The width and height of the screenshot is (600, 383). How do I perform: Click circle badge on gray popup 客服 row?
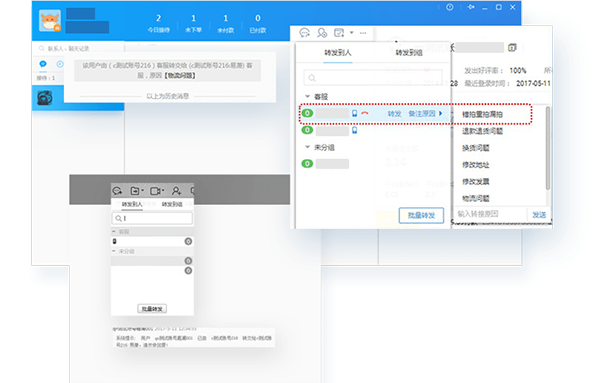click(188, 241)
